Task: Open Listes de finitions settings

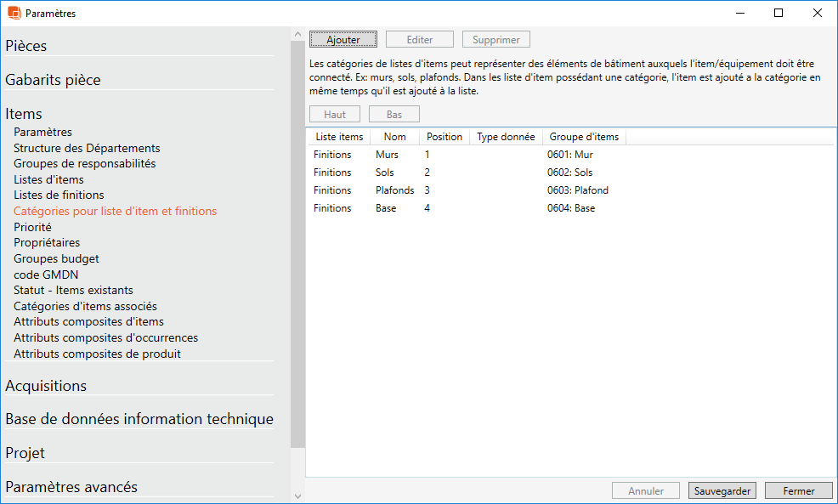Action: [59, 195]
